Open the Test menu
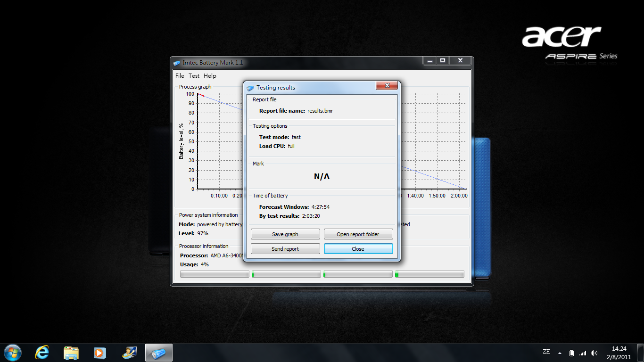Image resolution: width=644 pixels, height=362 pixels. coord(194,76)
